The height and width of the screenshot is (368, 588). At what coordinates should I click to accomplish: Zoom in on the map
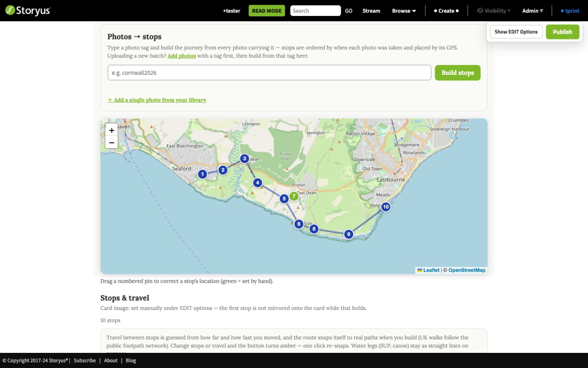coord(111,130)
